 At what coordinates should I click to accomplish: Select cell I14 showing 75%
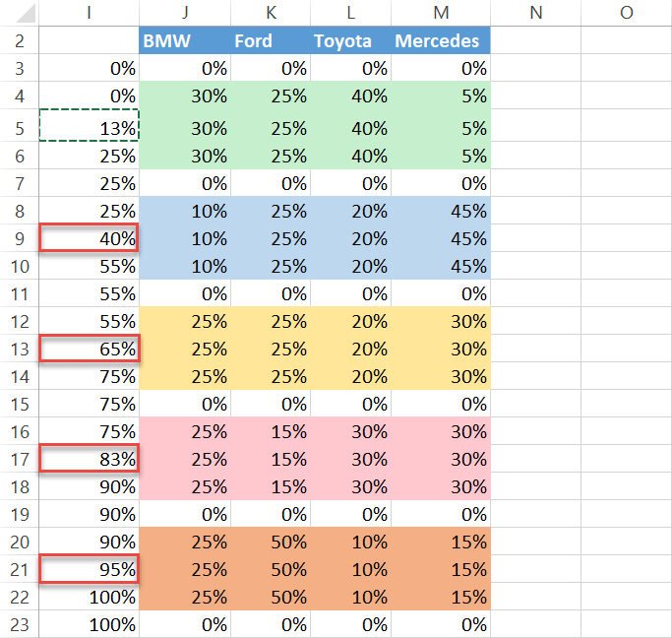pos(89,376)
